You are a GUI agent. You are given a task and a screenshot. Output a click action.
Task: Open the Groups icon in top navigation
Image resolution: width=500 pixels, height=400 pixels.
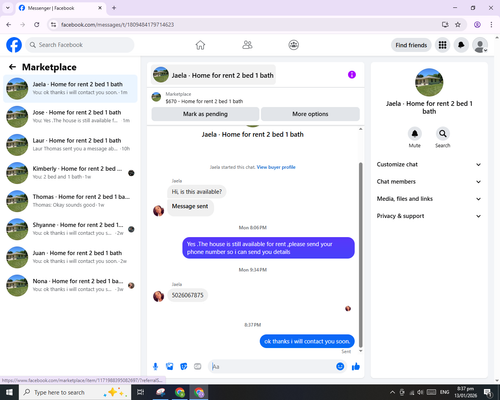pos(294,45)
